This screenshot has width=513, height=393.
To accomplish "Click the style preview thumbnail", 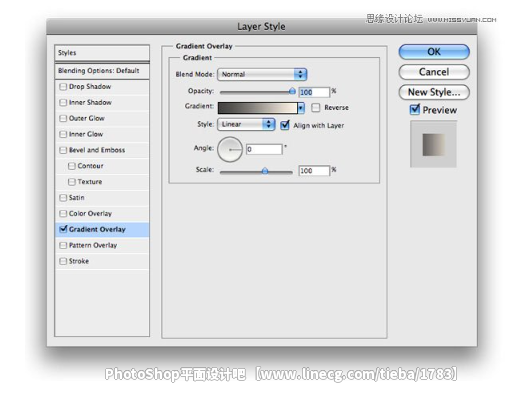I will (x=433, y=144).
